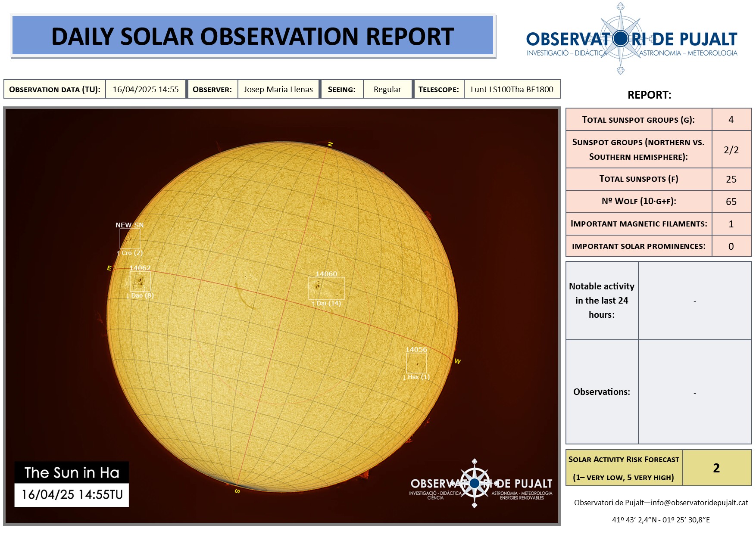Click the info@observatoridepujalt.cat contact line

661,503
